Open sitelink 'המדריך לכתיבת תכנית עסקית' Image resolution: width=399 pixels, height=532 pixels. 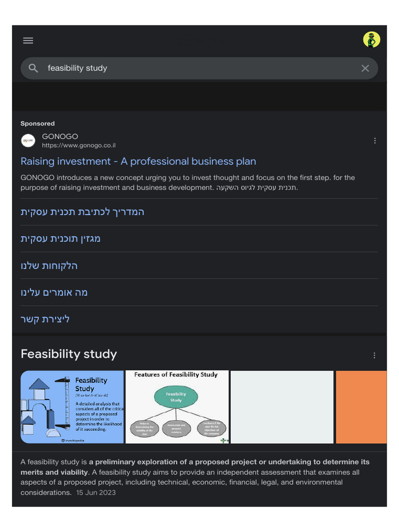click(x=82, y=211)
